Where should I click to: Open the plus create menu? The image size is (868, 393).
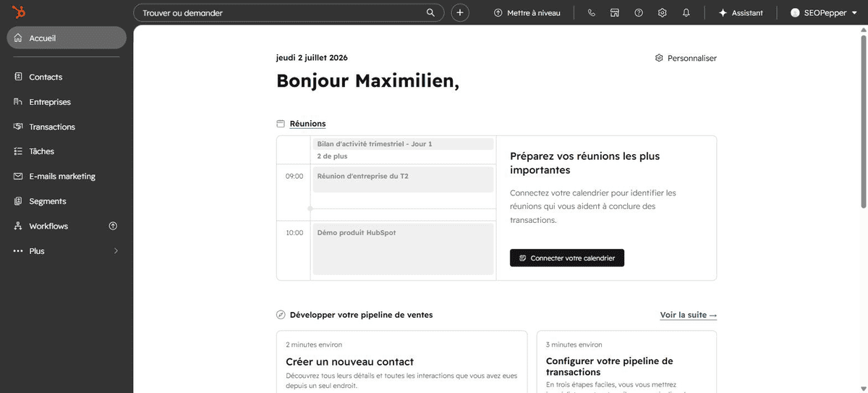point(460,12)
